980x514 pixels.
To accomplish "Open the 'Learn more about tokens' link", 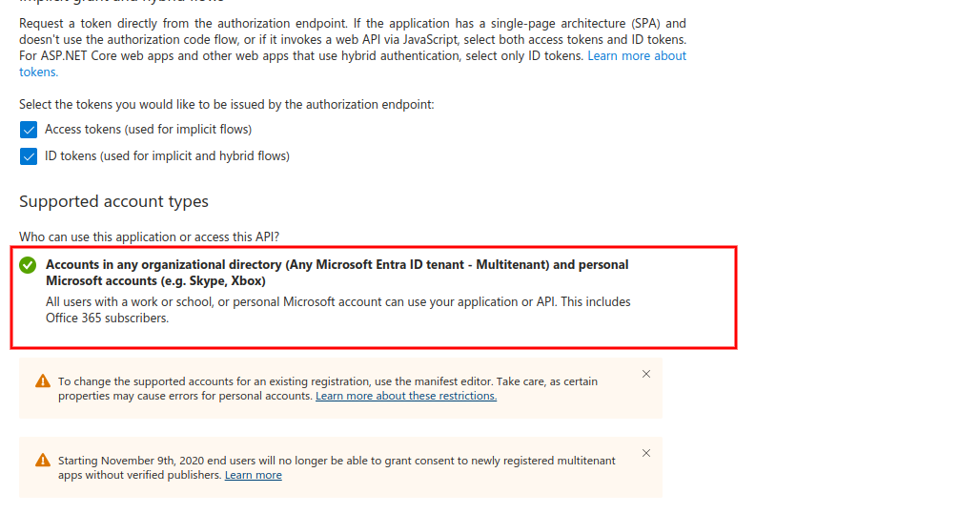I will coord(636,55).
